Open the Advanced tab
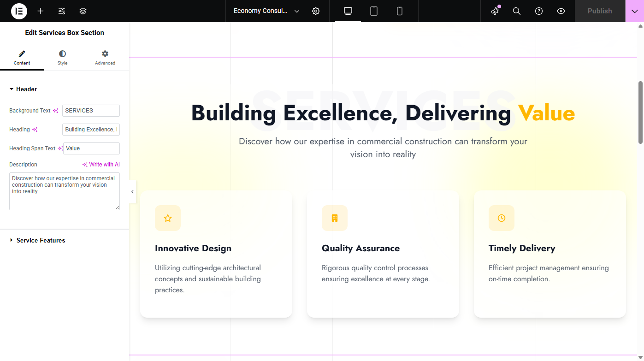This screenshot has height=361, width=644. tap(105, 58)
